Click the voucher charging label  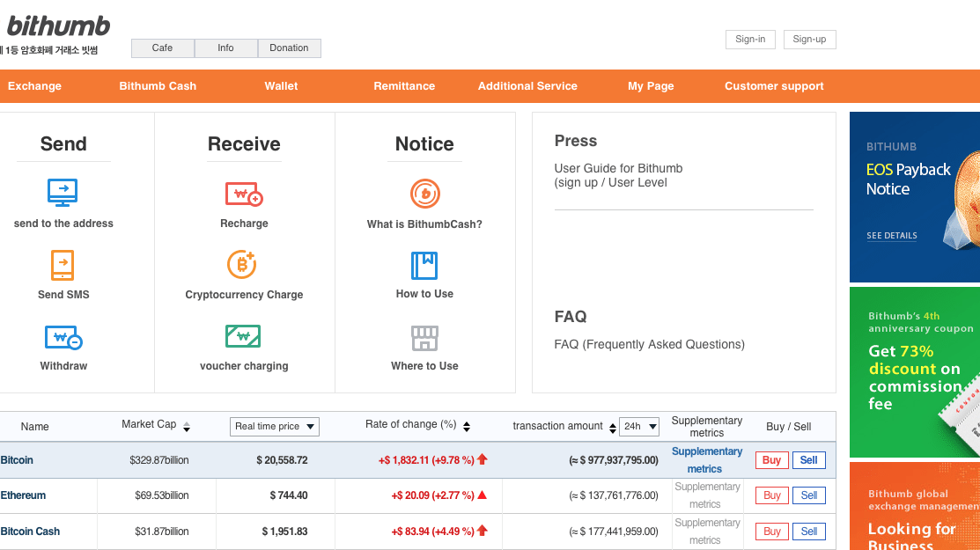244,366
